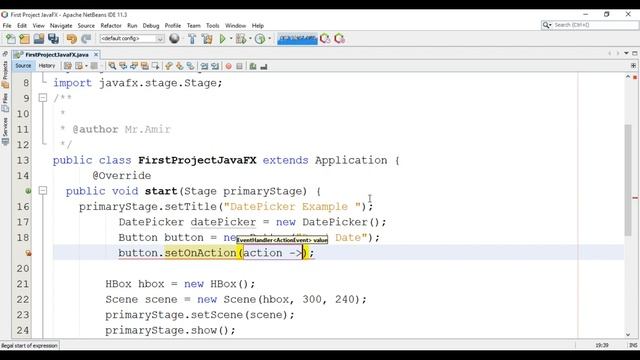640x360 pixels.
Task: Toggle Bookmark on current line
Action: 190,66
